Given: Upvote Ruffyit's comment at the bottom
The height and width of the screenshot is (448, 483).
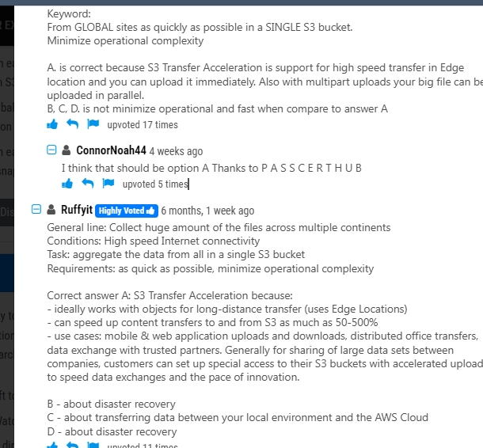Looking at the screenshot, I should [52, 445].
